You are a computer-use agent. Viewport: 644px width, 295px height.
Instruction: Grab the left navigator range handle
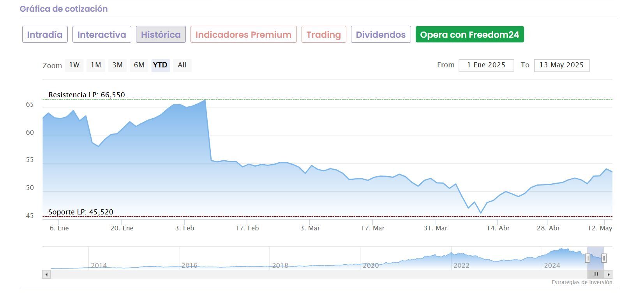588,258
